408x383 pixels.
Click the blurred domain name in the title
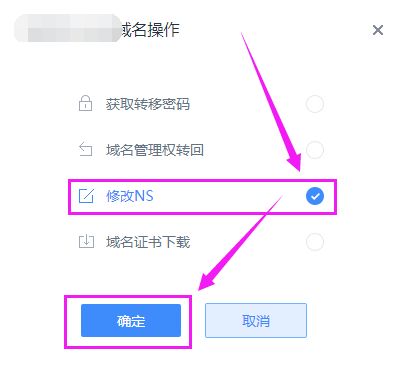(68, 28)
